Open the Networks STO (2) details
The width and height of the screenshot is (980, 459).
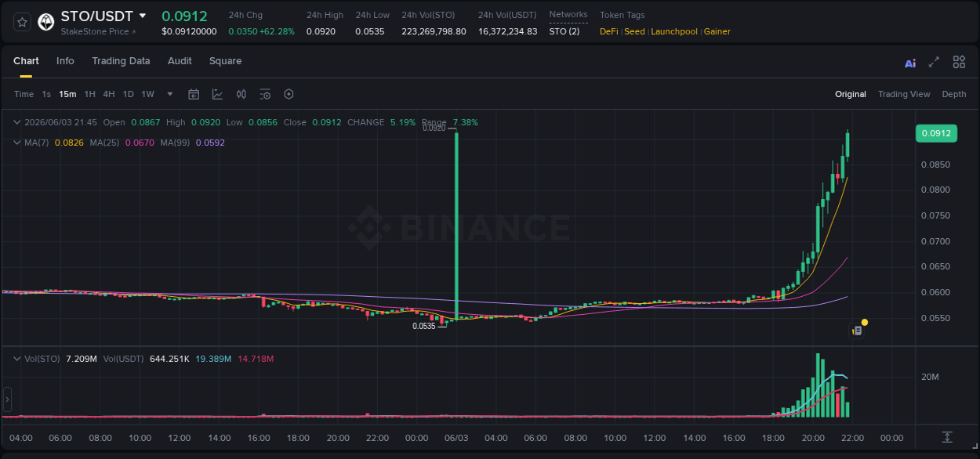click(564, 31)
